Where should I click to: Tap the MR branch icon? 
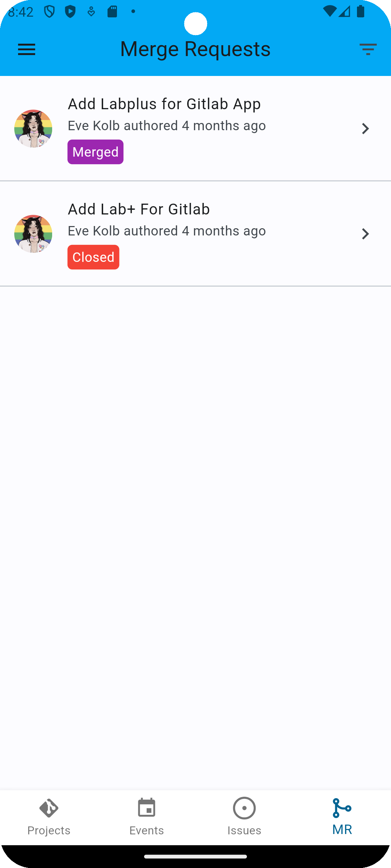[342, 808]
